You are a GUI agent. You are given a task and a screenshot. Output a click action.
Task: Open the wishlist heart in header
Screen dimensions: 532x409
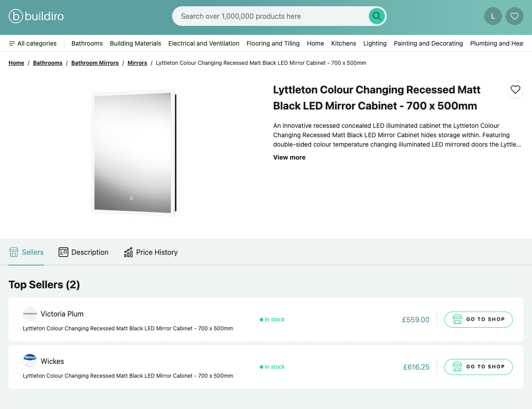point(515,17)
